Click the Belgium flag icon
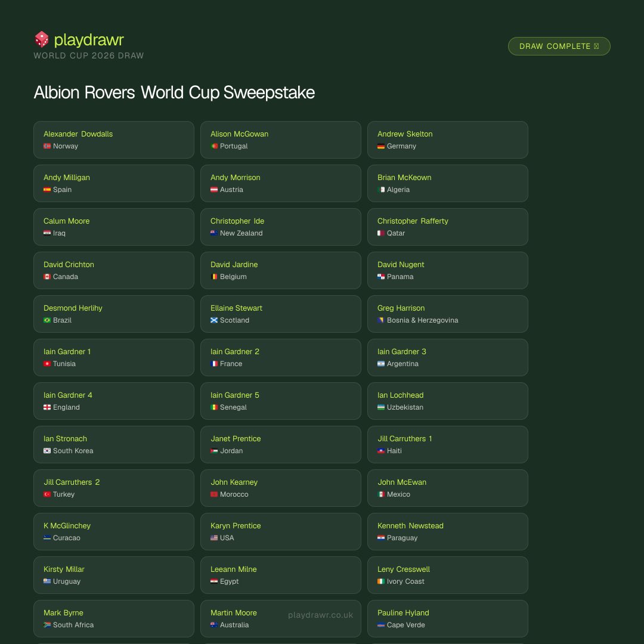644x644 pixels. [214, 277]
